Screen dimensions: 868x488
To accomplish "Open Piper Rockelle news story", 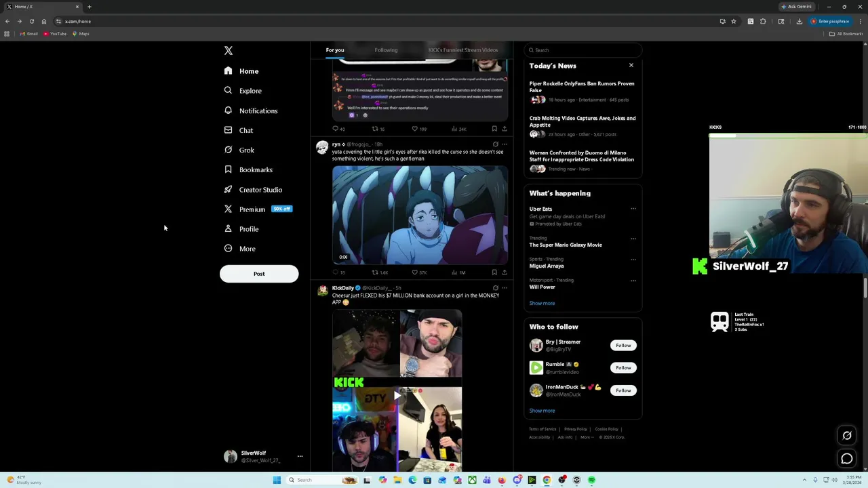I will point(582,87).
